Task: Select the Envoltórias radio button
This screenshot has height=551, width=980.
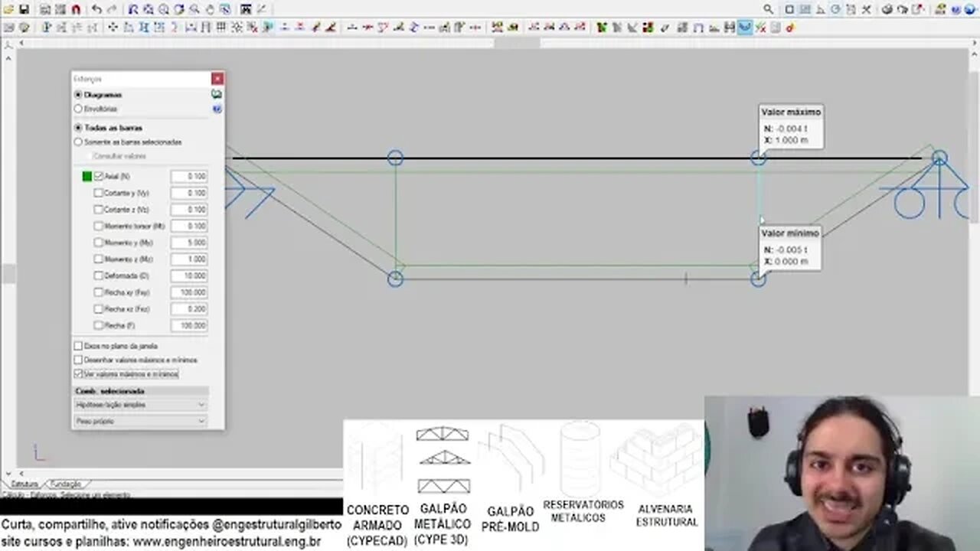Action: pos(78,109)
